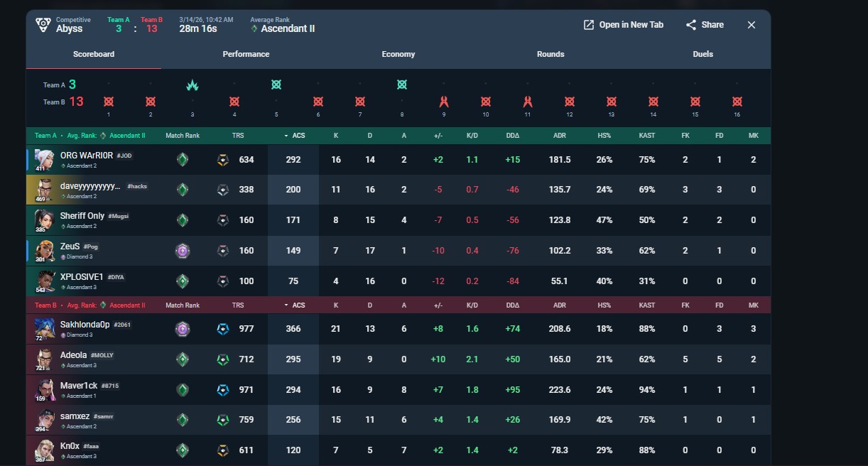Click Maver1ck TRS badge icon
The image size is (868, 466).
tap(223, 389)
